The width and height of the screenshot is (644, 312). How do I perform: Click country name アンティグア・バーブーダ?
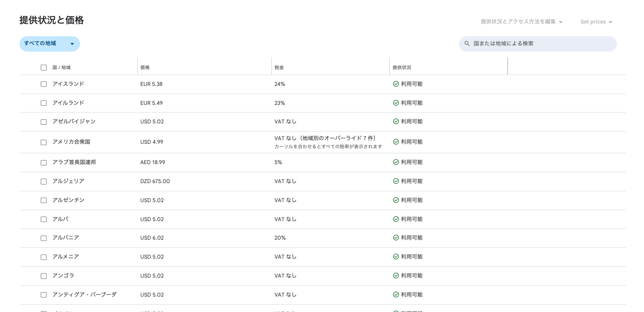(85, 295)
